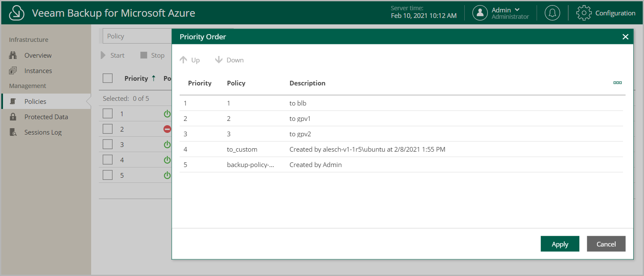
Task: Click the Priority Order dialog title
Action: (203, 37)
